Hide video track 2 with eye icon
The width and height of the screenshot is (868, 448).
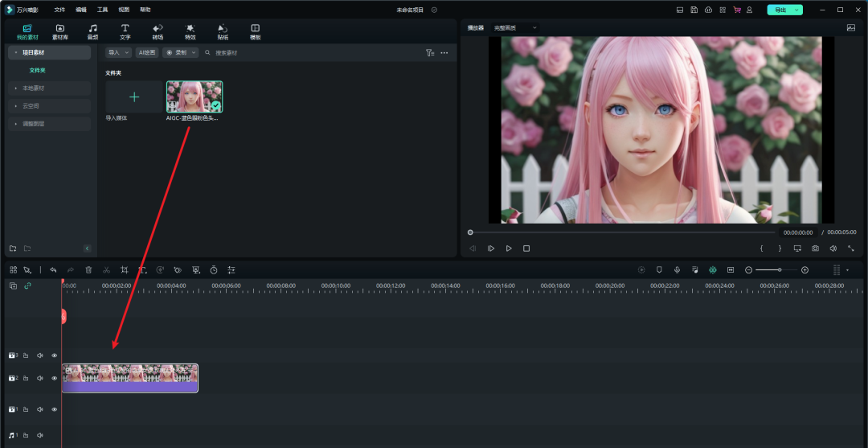pyautogui.click(x=55, y=378)
